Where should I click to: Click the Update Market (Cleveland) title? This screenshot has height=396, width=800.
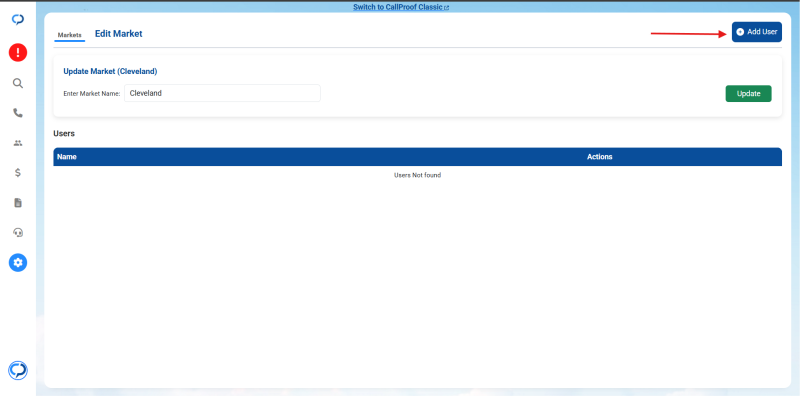point(110,71)
